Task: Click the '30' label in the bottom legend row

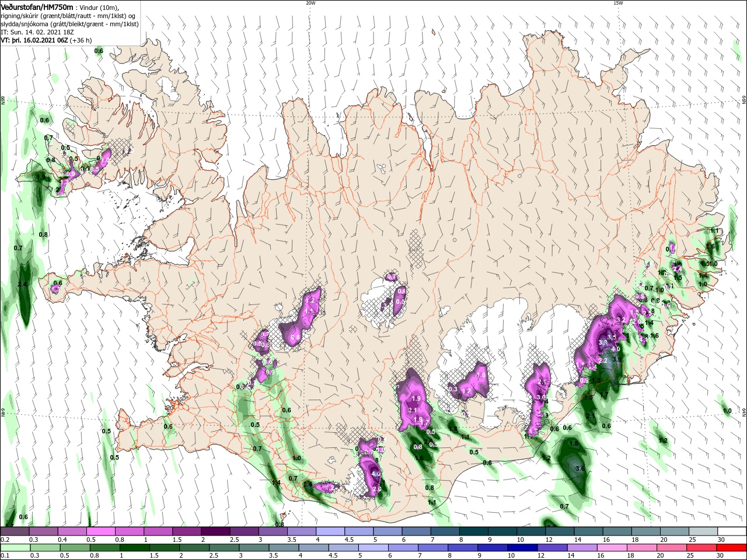Action: click(x=721, y=556)
